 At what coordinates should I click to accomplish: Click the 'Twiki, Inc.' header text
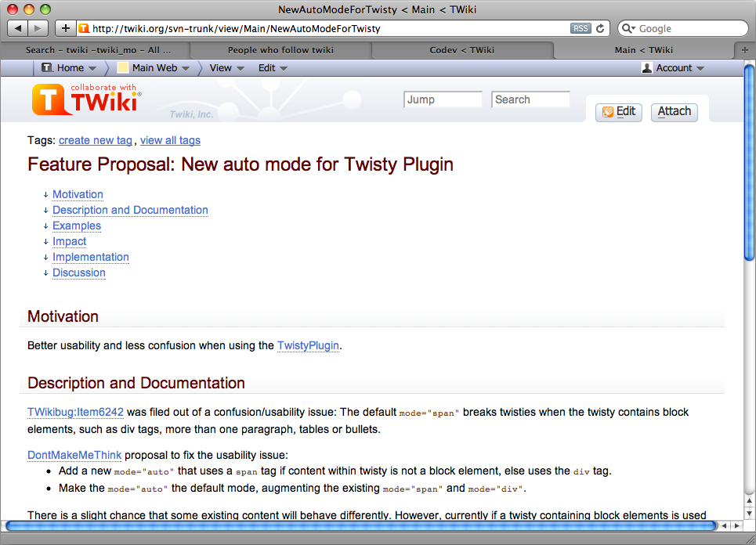tap(191, 114)
